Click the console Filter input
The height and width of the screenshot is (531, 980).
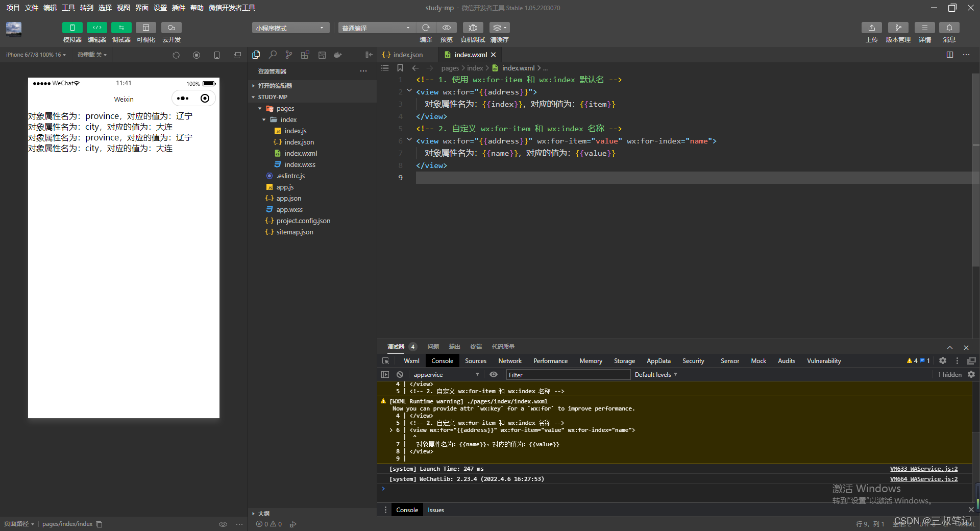[x=568, y=375]
